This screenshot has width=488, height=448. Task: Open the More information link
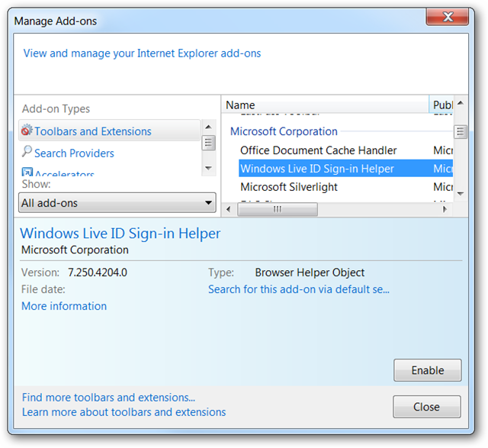pos(64,306)
